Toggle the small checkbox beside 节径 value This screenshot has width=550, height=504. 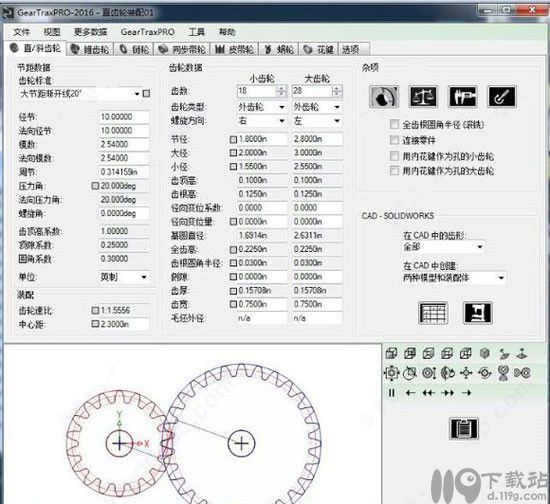[x=233, y=139]
